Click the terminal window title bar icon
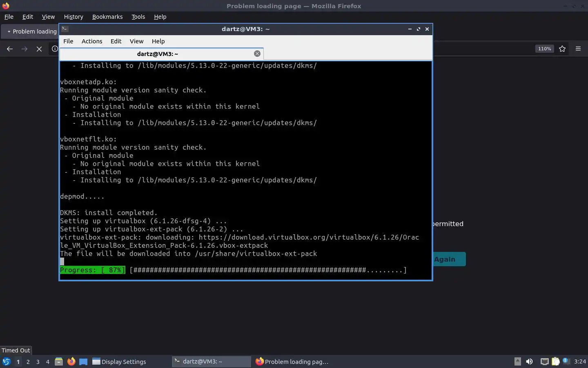 tap(65, 29)
